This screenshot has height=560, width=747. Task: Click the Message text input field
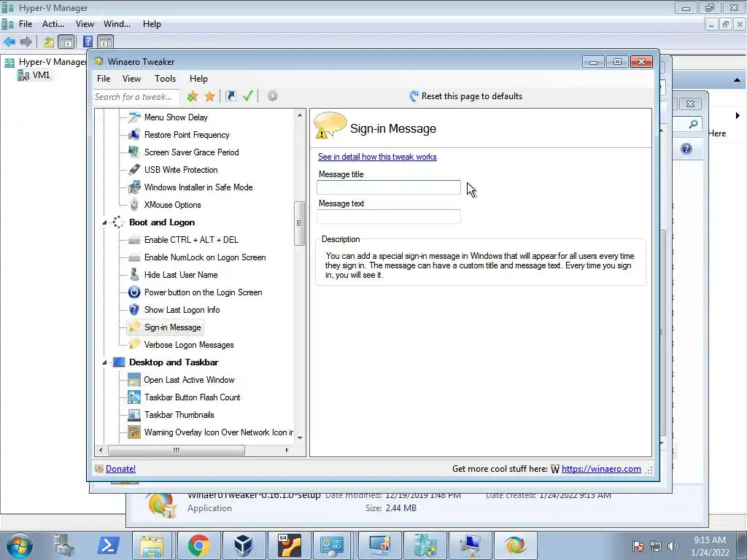pyautogui.click(x=389, y=217)
